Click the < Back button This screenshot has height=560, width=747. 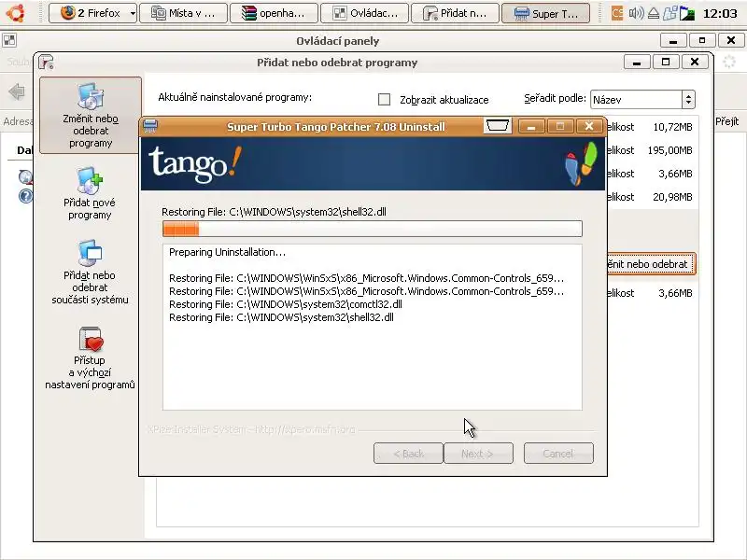point(408,454)
